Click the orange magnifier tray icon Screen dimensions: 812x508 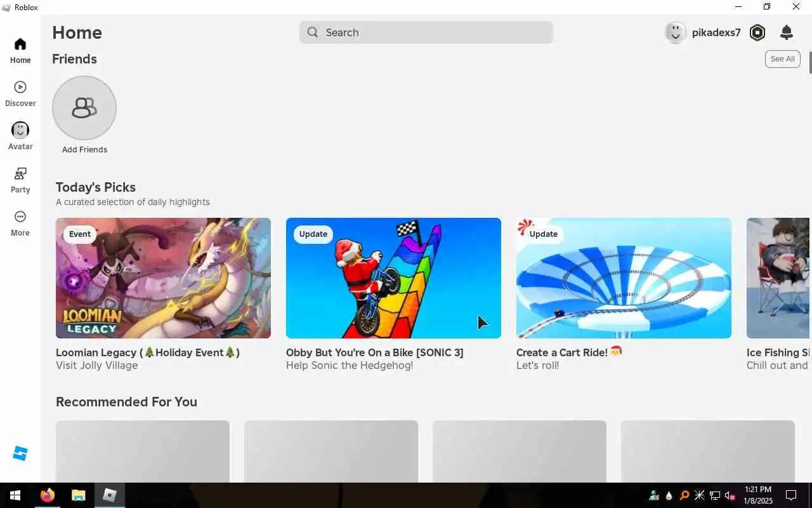click(684, 495)
